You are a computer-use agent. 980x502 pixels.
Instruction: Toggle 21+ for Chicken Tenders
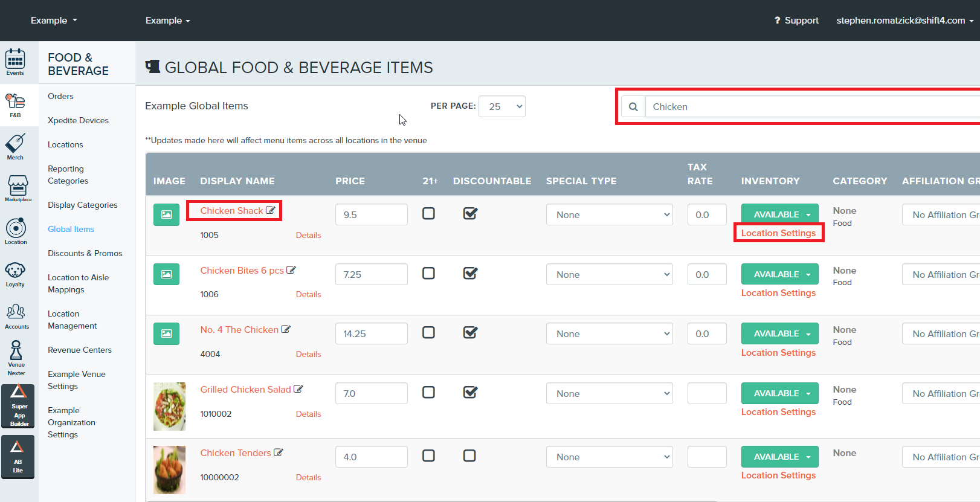click(428, 455)
